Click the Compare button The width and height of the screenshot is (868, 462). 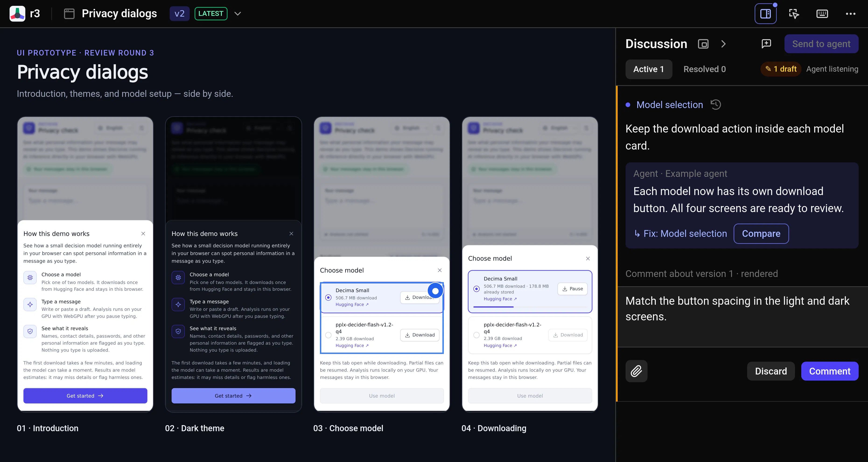tap(761, 234)
